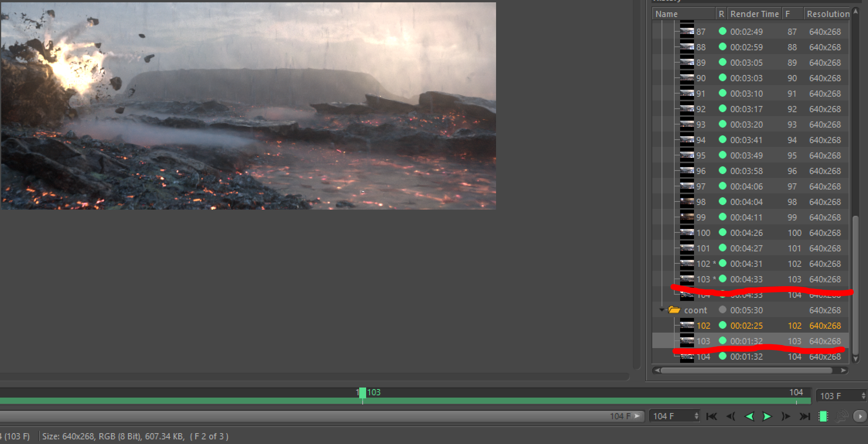Sort history by the Render Time column

754,14
